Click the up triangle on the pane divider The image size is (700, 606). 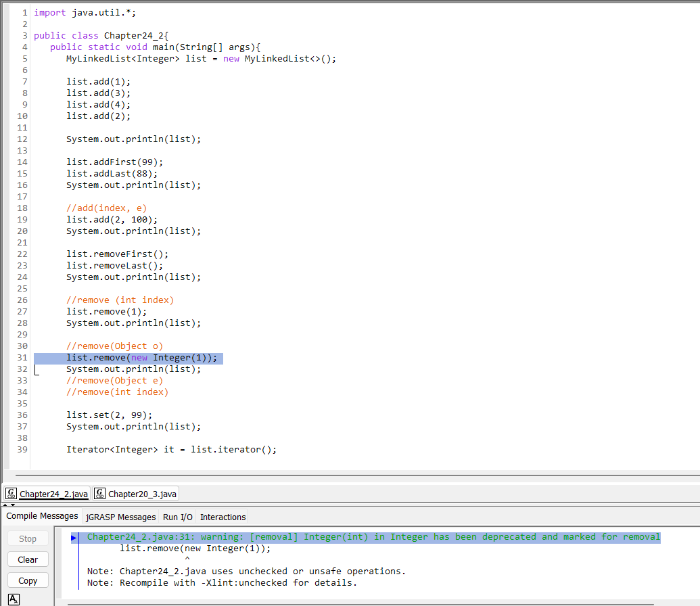(x=5, y=503)
